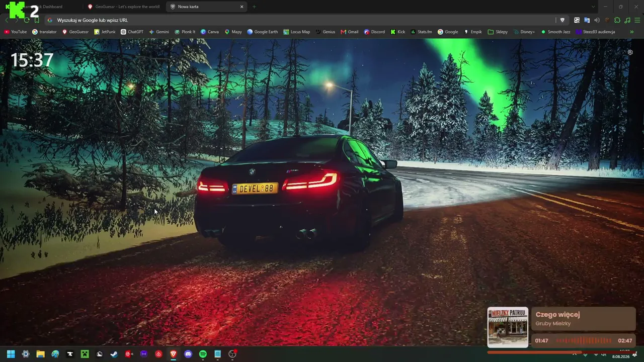Bookmark this page
Viewport: 644px width, 362px height.
[37, 20]
